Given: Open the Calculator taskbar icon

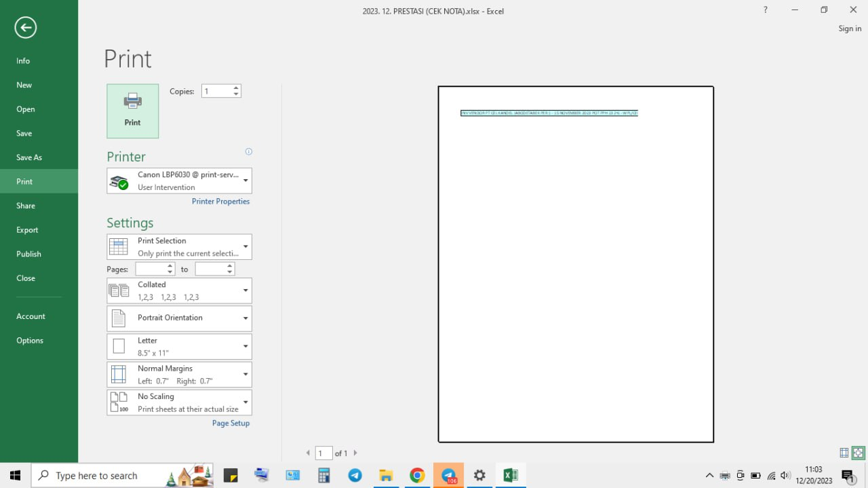Looking at the screenshot, I should pos(323,476).
